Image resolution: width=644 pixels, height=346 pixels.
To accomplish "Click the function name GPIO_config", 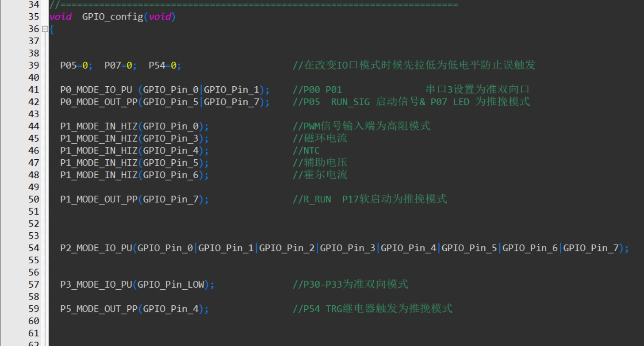I will [x=113, y=17].
